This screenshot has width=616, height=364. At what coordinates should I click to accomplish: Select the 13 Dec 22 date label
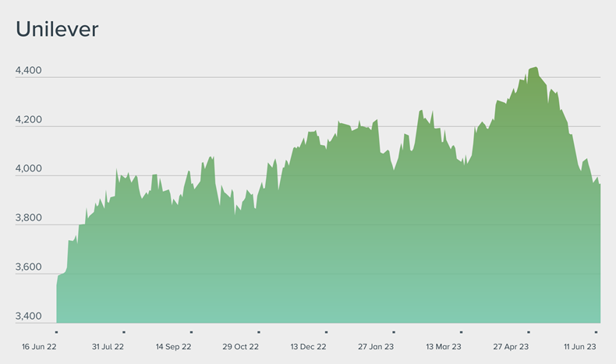[308, 347]
